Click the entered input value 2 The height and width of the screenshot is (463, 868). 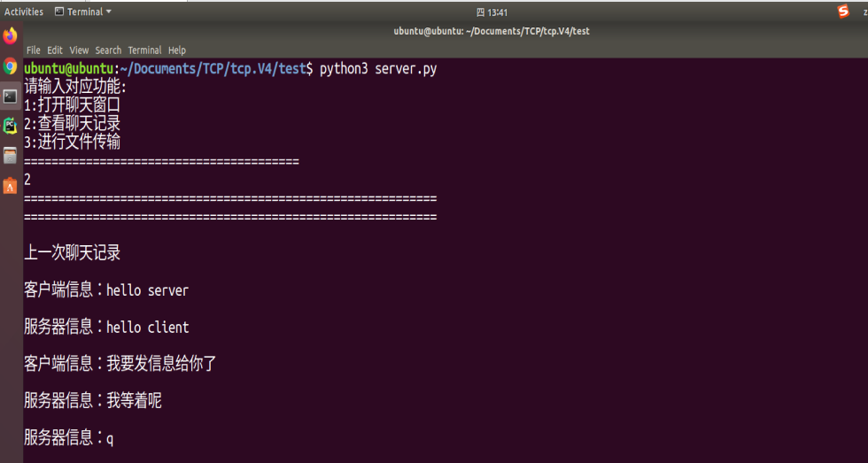(x=27, y=179)
